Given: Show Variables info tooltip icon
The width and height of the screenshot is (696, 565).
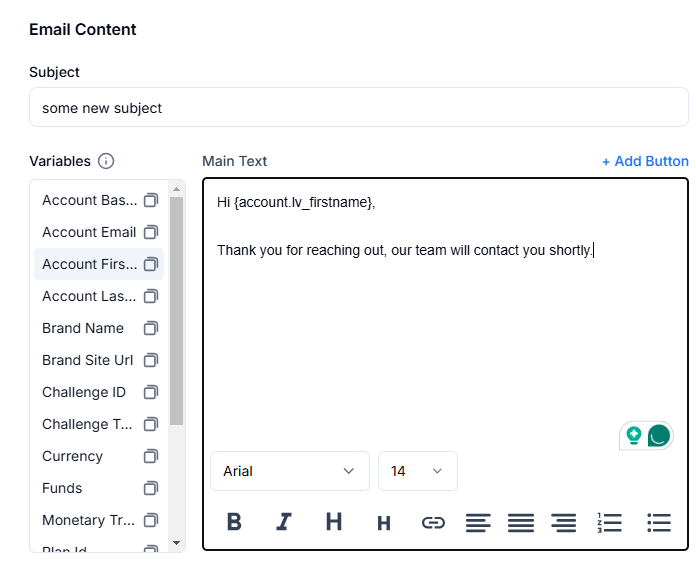Looking at the screenshot, I should (106, 161).
